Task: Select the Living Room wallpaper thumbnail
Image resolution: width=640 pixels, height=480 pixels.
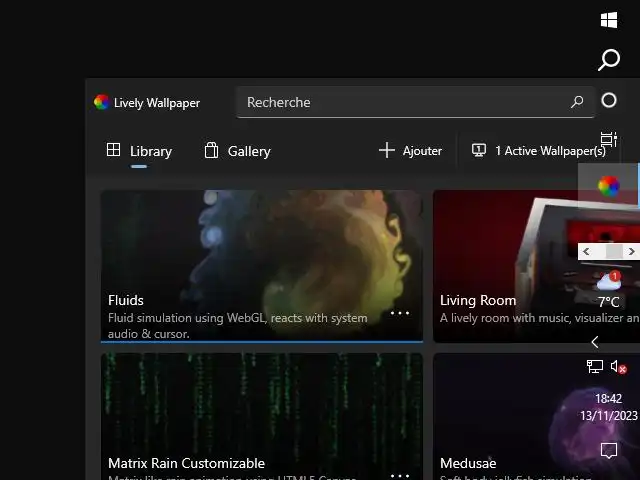Action: (x=536, y=266)
